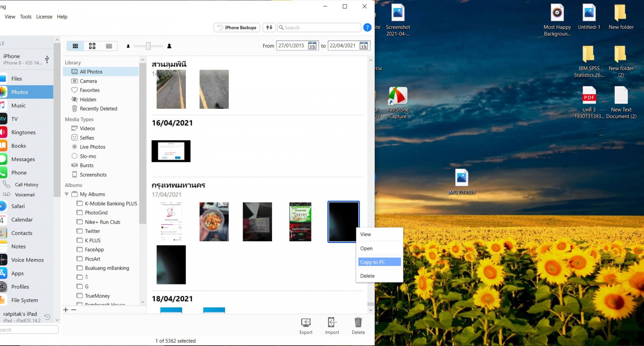Click the photo list vertical scrollbar
The image size is (644, 346).
[371, 185]
